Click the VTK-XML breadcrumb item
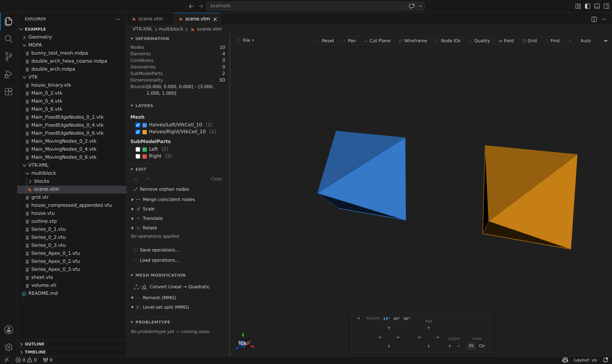 tap(143, 29)
